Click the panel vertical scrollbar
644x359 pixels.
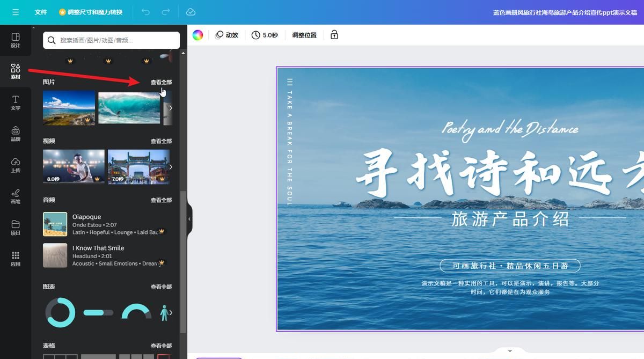[184, 262]
